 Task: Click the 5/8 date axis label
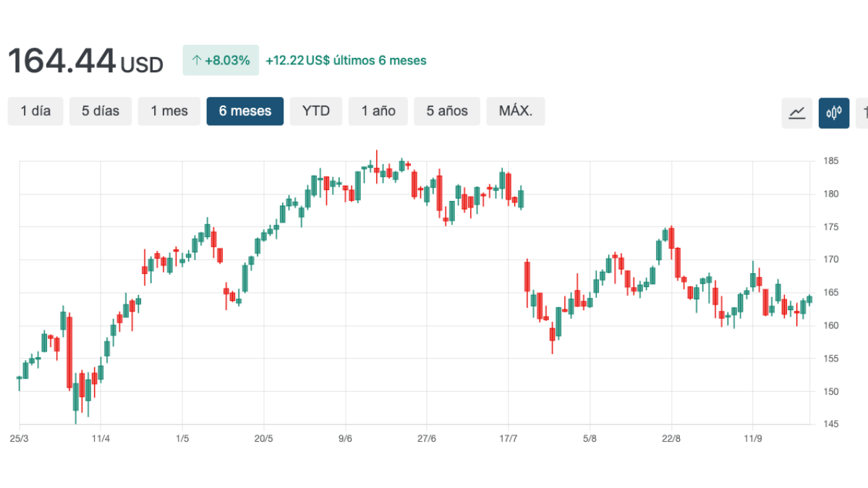(x=590, y=439)
